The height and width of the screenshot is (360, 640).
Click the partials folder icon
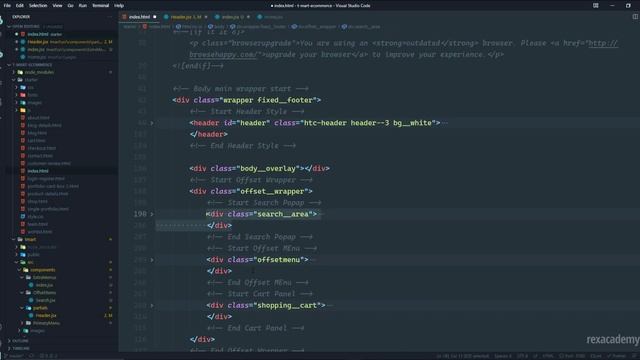click(29, 308)
